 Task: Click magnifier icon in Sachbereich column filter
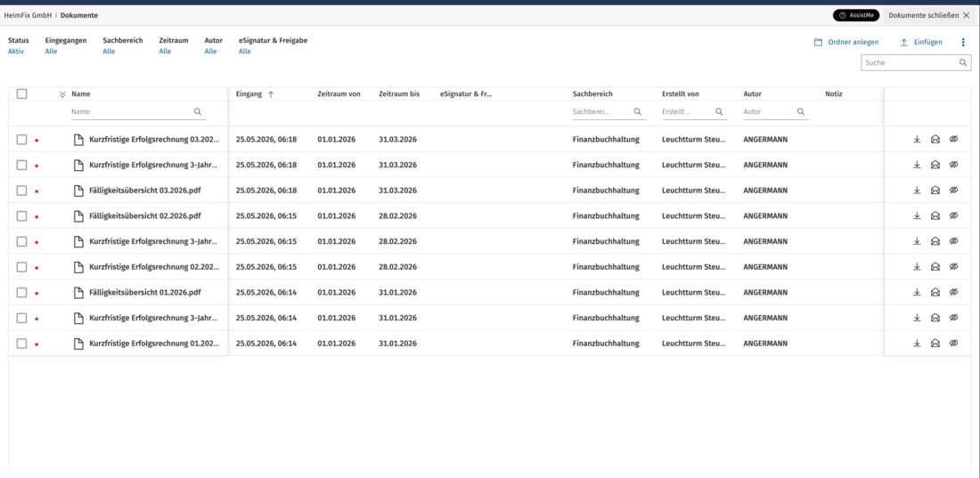click(638, 112)
